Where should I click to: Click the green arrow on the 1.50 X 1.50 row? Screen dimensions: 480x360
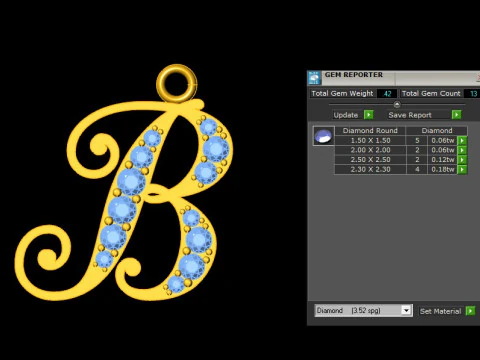tap(462, 141)
